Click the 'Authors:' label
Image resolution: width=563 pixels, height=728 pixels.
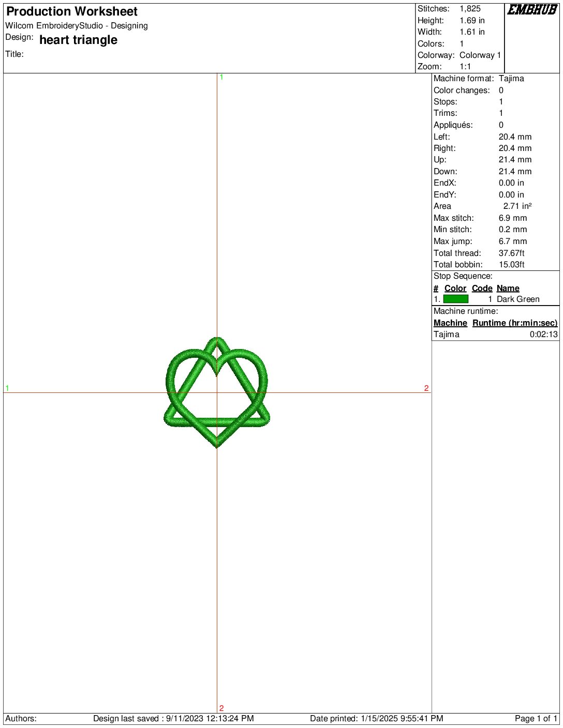point(21,718)
